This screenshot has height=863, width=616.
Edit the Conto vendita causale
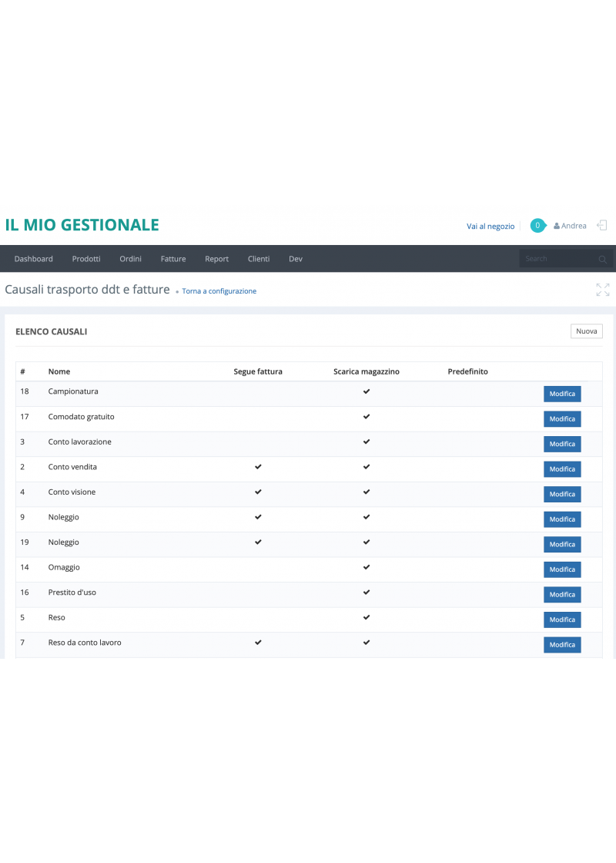coord(562,469)
